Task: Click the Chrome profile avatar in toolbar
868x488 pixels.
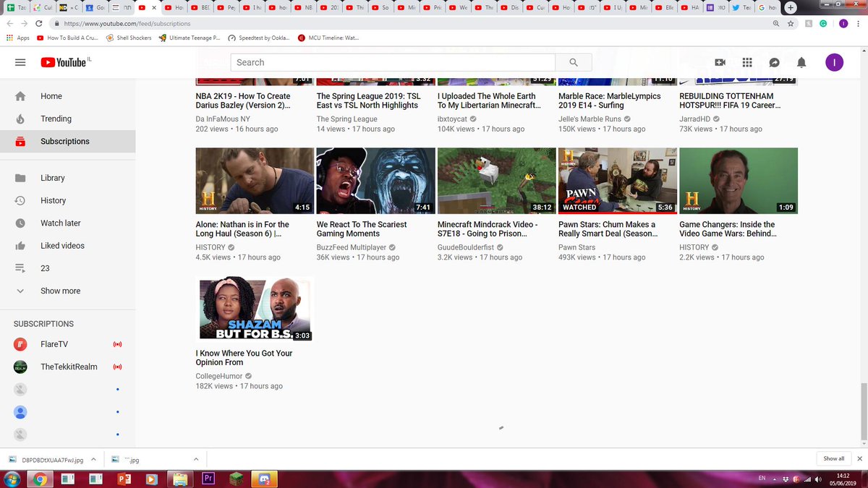Action: [x=843, y=24]
